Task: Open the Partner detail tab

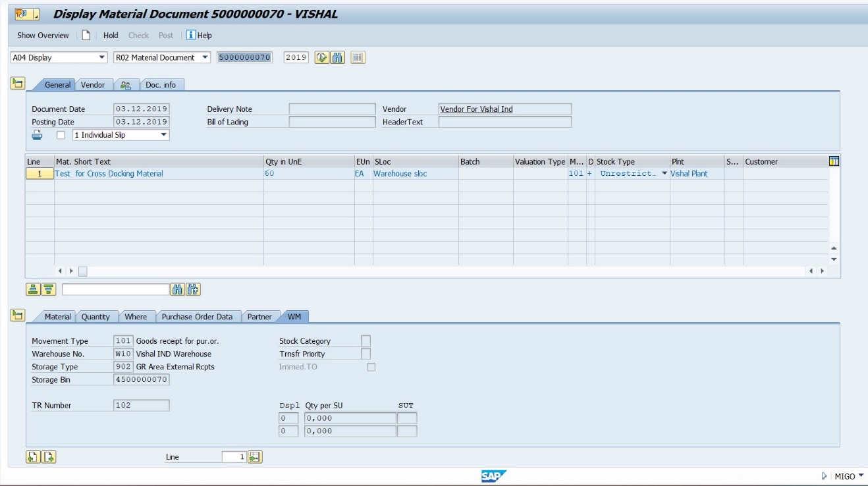Action: 259,317
